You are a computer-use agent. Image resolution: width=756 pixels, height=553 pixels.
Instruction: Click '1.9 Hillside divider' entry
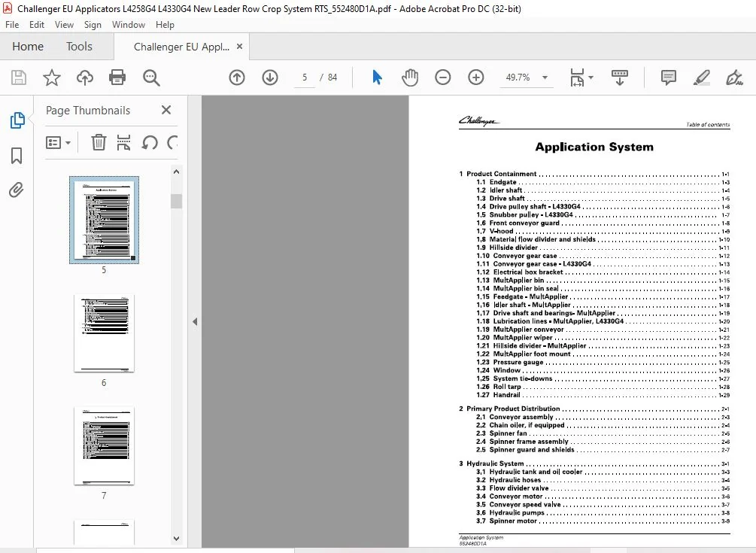click(603, 248)
